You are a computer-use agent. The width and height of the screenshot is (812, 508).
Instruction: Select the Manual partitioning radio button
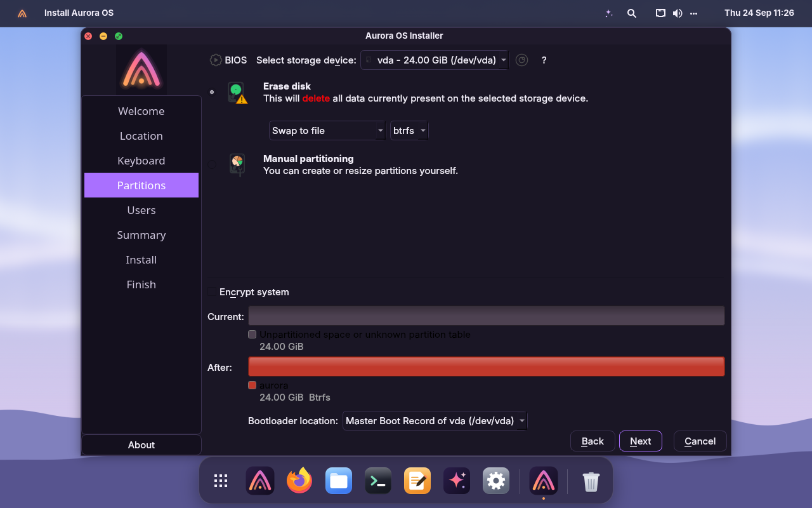(x=212, y=165)
